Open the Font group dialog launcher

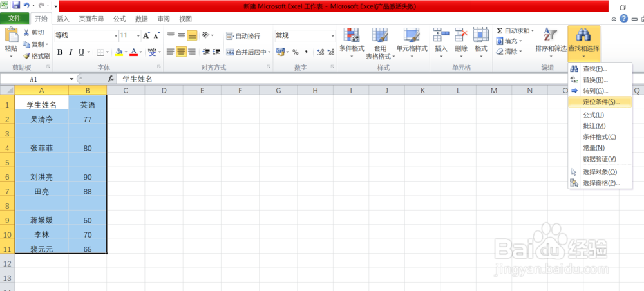coord(159,66)
